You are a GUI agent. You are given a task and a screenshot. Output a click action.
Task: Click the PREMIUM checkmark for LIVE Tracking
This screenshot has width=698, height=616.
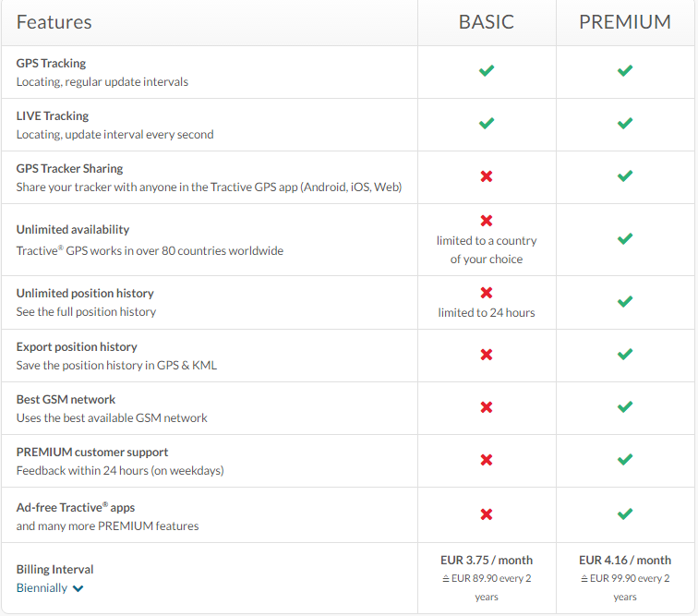click(625, 123)
